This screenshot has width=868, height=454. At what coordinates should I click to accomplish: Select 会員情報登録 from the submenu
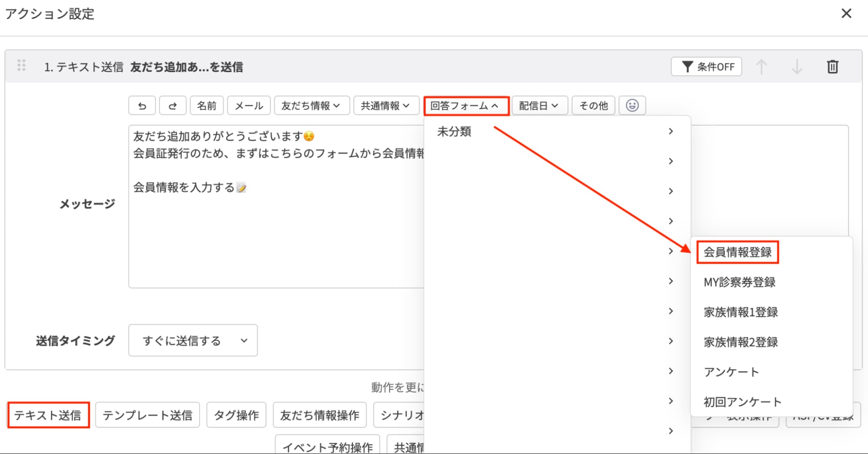pos(737,252)
